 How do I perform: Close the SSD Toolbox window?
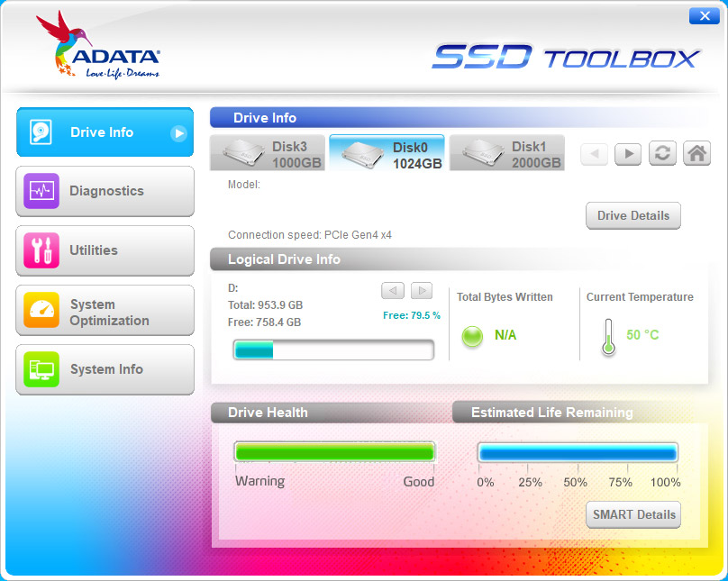705,16
